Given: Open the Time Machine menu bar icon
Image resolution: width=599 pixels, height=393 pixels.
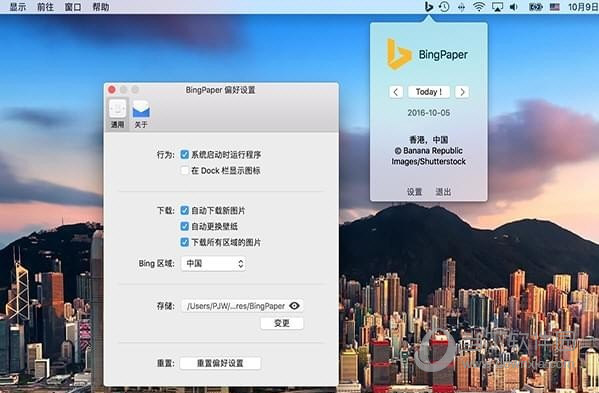Looking at the screenshot, I should (x=444, y=6).
